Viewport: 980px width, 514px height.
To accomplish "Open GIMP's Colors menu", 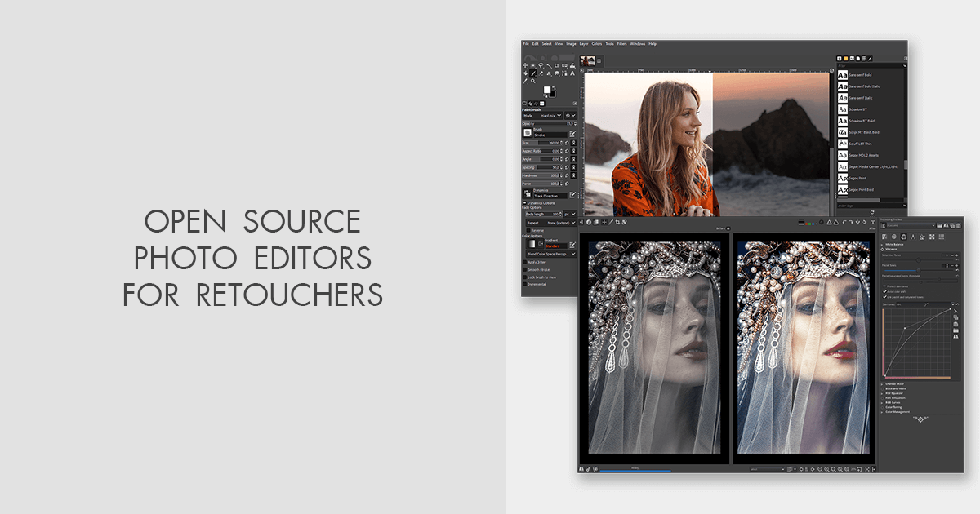I will [596, 44].
